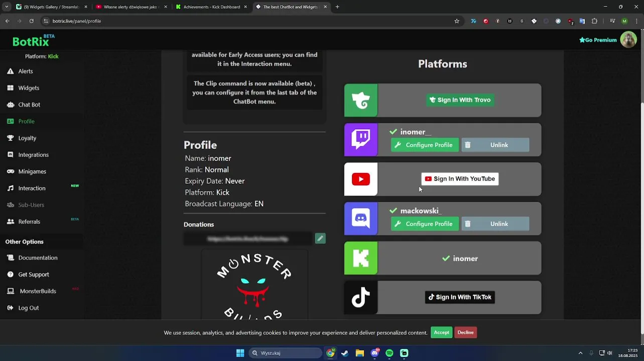This screenshot has height=361, width=644.
Task: Unlink the Discord mackowski_ account
Action: [x=495, y=224]
